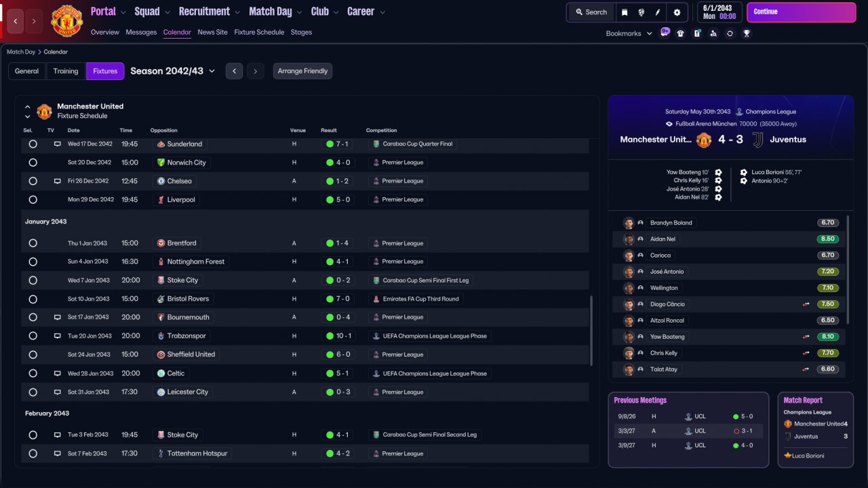Click the up chevron beside Manchester United
This screenshot has width=868, height=488.
pos(28,107)
